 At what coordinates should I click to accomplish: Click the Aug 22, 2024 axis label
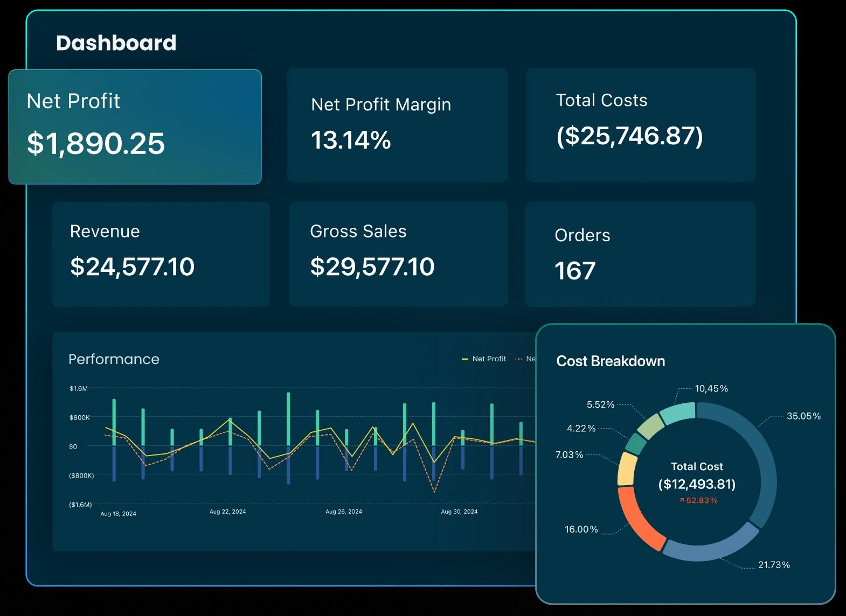click(227, 512)
